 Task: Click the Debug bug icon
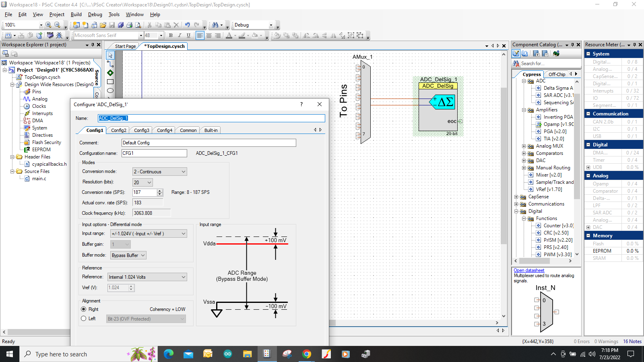(x=59, y=35)
